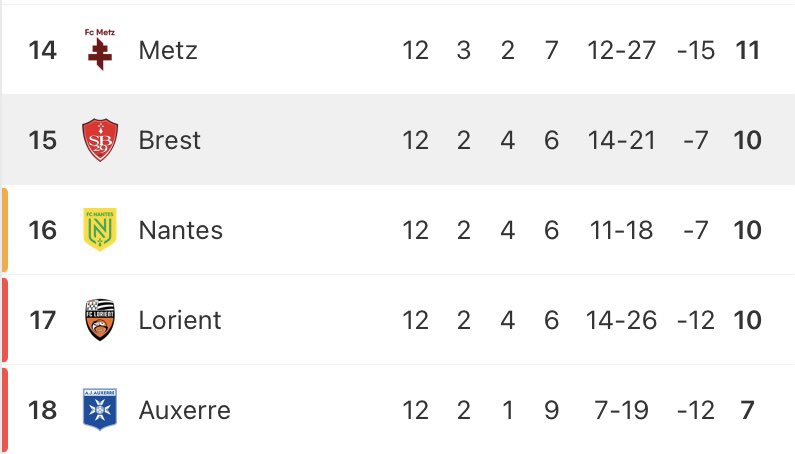Image resolution: width=795 pixels, height=454 pixels.
Task: Open the Auxerre team name link
Action: click(185, 410)
